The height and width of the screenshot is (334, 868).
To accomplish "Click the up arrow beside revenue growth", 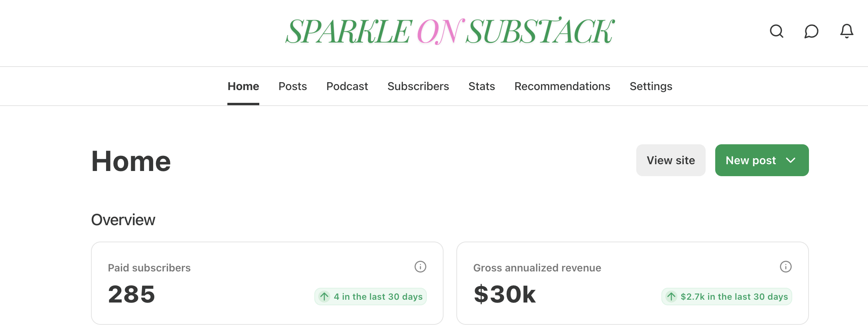I will coord(671,297).
